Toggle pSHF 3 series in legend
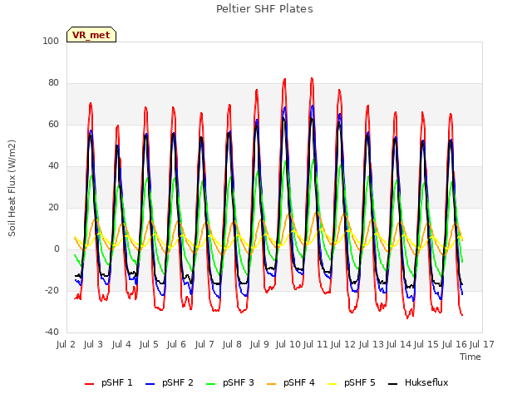 coord(230,382)
